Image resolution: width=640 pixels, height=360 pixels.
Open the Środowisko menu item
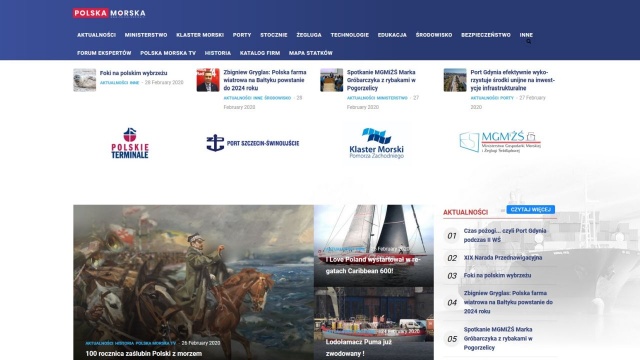coord(434,35)
